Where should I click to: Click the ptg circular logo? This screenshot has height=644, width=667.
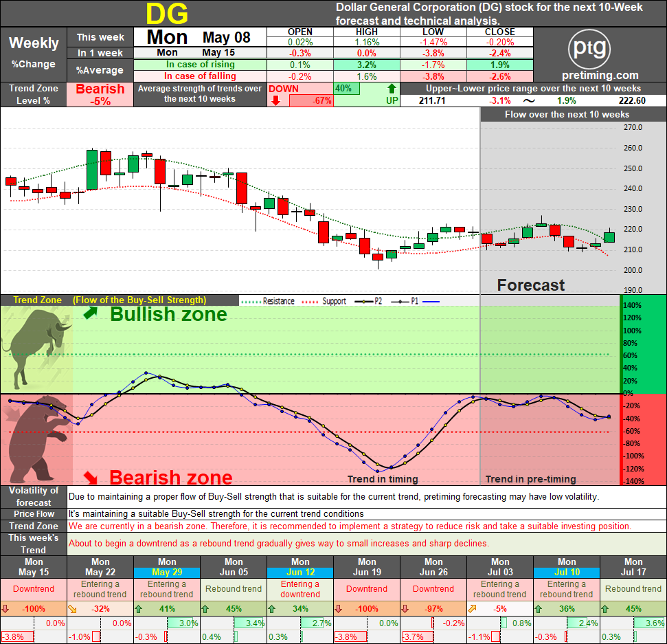pos(589,49)
